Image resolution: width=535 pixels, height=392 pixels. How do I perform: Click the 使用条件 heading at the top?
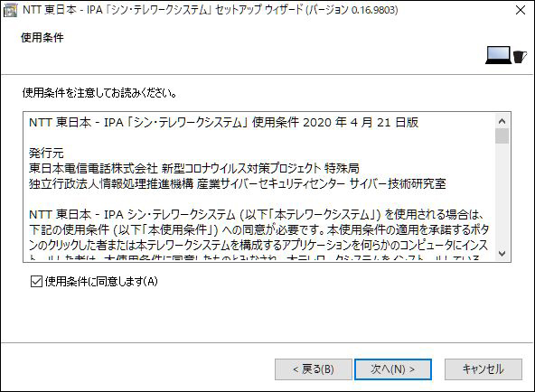pyautogui.click(x=42, y=38)
